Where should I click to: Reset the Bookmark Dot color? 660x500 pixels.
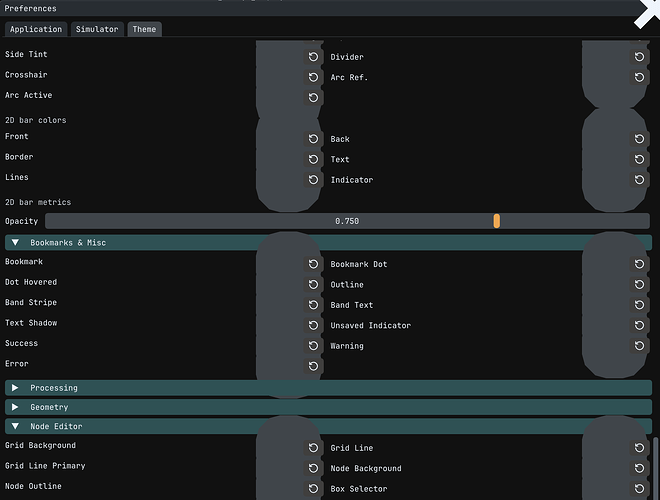coord(639,264)
